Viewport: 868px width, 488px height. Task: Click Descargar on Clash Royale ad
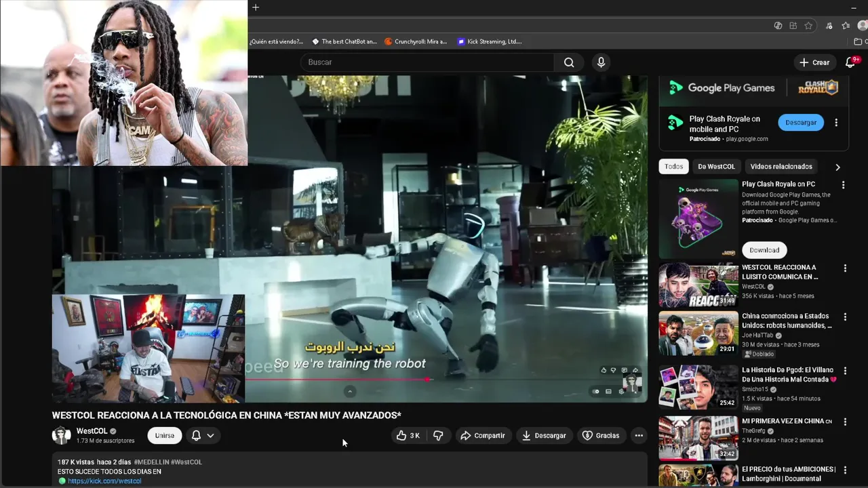801,123
